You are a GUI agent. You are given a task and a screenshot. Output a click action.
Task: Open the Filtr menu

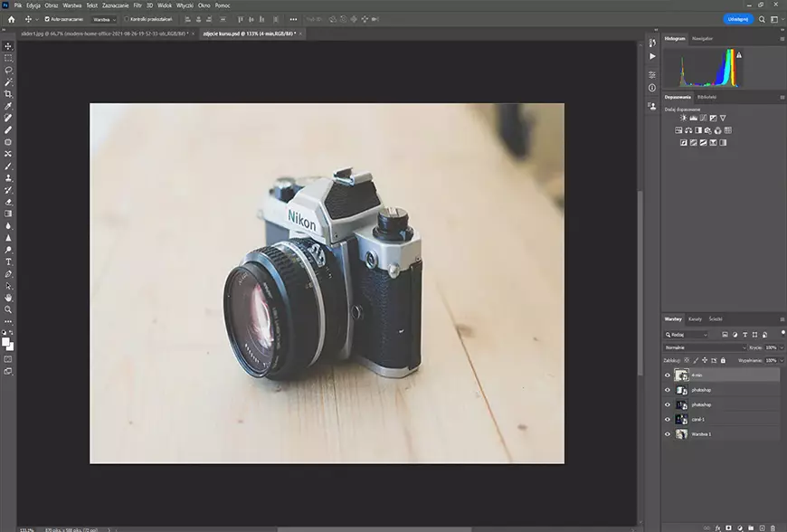(137, 5)
